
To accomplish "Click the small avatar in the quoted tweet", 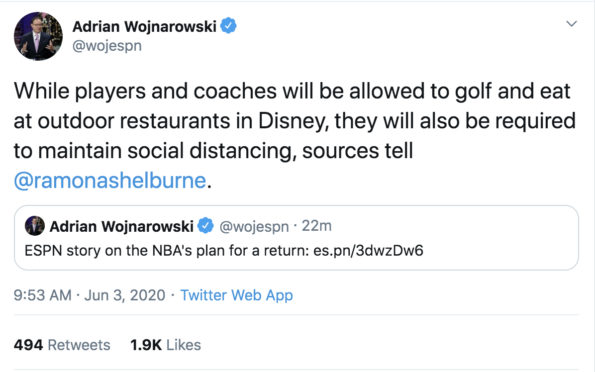I will (x=35, y=226).
